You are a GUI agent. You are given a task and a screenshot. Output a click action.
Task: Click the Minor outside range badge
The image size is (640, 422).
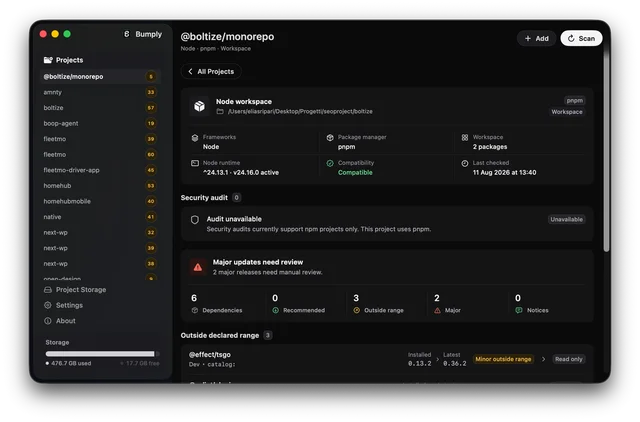coord(503,359)
